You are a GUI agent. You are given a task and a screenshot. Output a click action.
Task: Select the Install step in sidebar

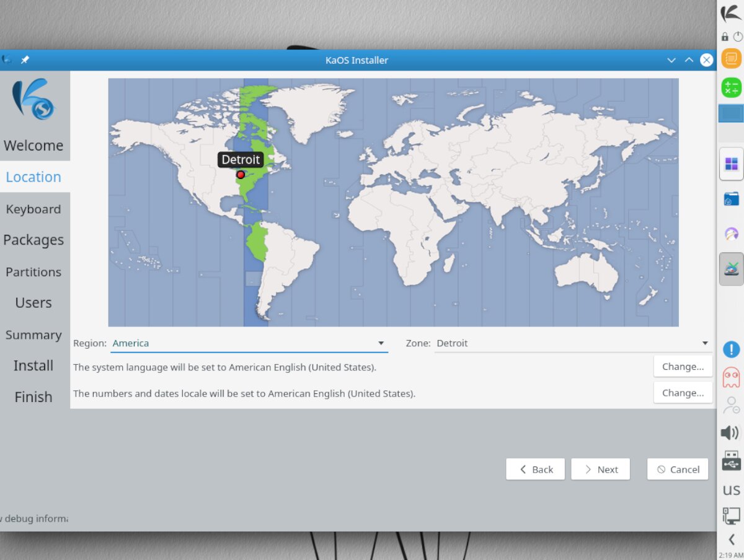coord(33,365)
